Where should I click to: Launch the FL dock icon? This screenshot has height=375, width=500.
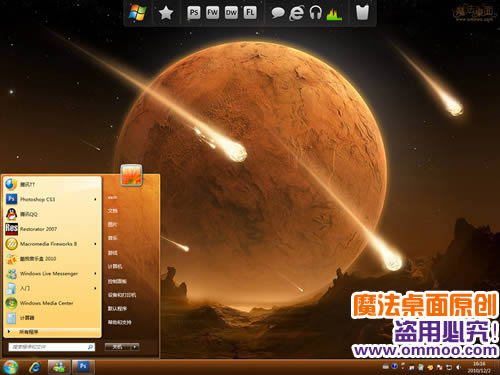pos(250,13)
